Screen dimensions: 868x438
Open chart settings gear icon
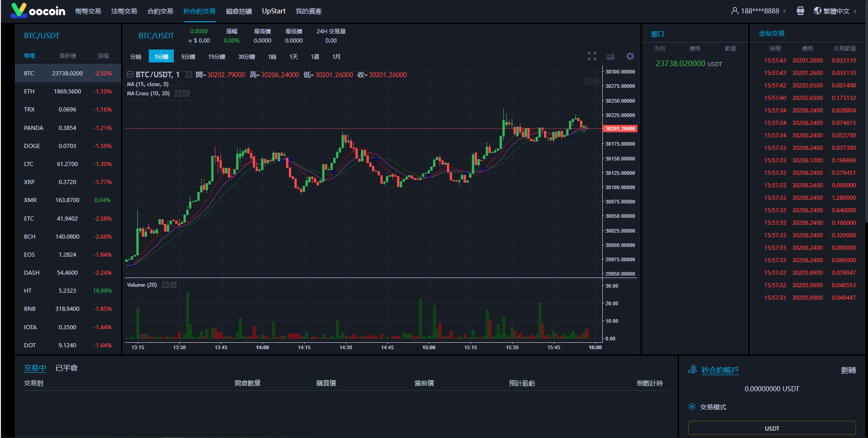pyautogui.click(x=630, y=56)
